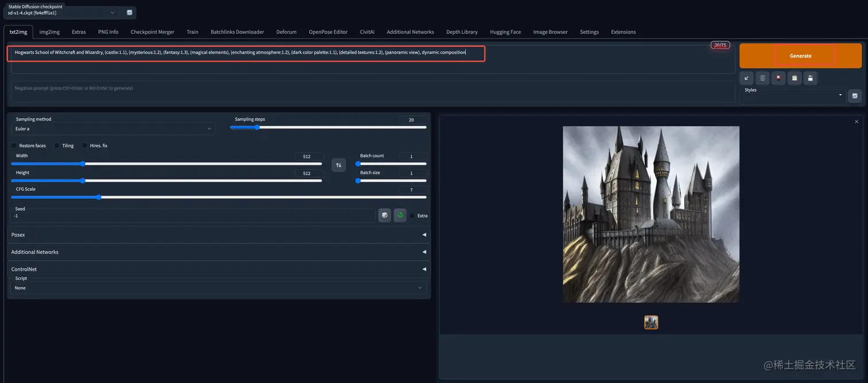The image size is (868, 383).
Task: Enable Restore faces
Action: pos(14,145)
